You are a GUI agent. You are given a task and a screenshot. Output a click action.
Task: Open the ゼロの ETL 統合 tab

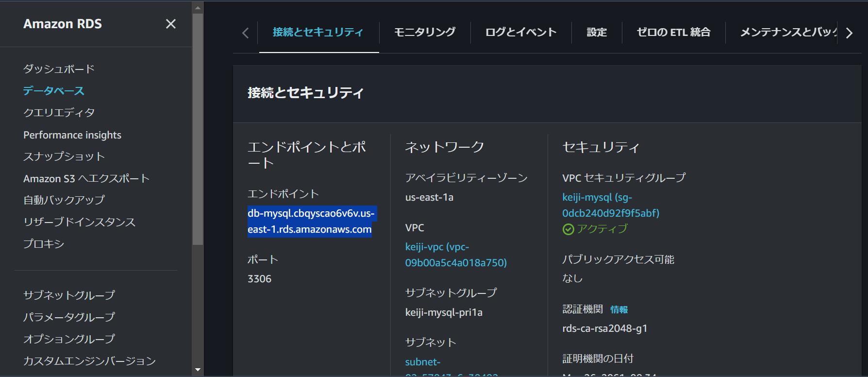673,32
